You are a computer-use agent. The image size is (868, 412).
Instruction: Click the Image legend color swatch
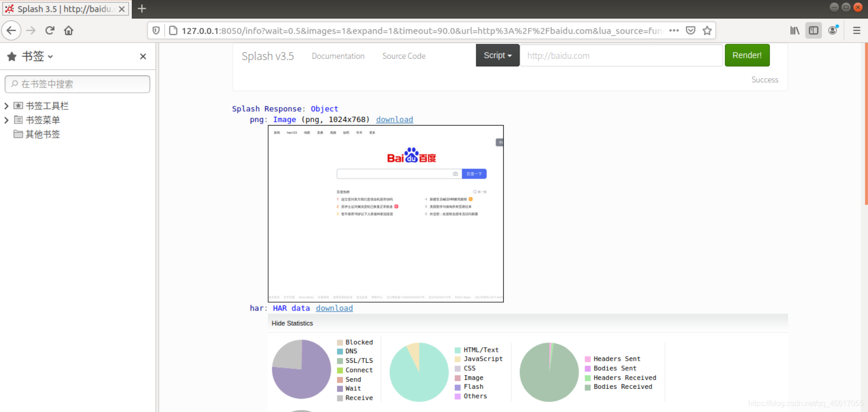458,378
